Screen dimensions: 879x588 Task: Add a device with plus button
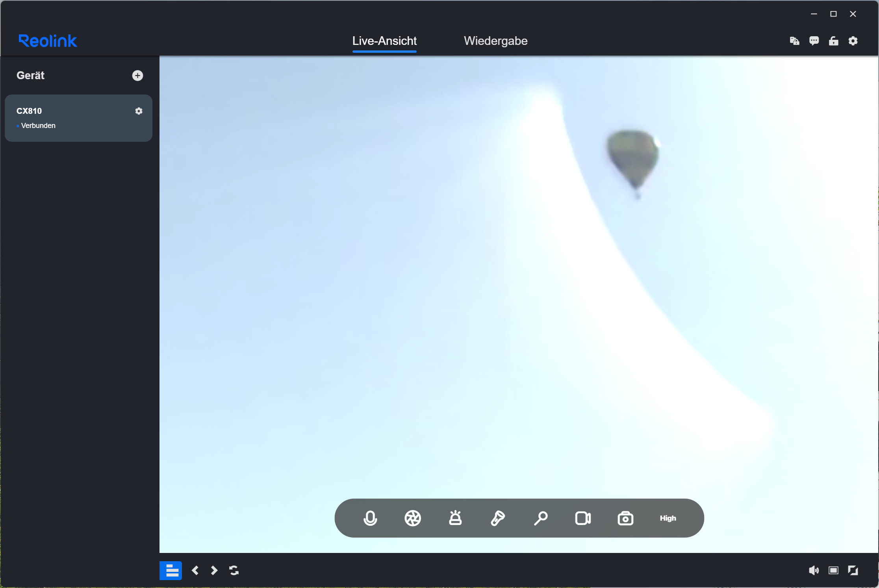click(137, 76)
